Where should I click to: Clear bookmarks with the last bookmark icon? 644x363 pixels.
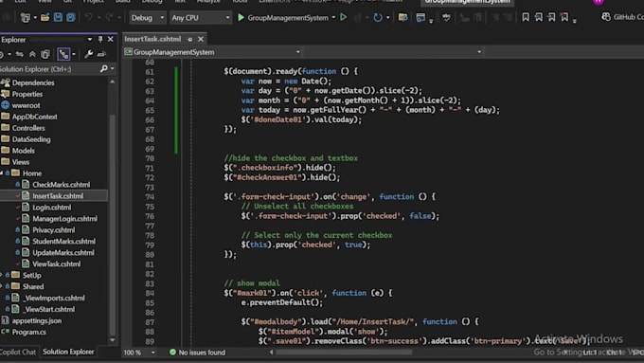(564, 17)
